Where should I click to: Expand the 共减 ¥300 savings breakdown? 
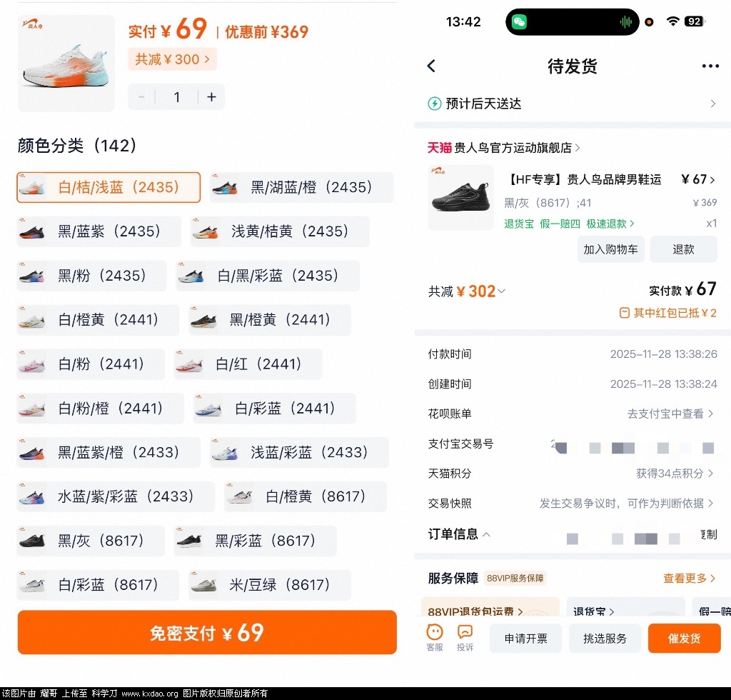coord(172,59)
